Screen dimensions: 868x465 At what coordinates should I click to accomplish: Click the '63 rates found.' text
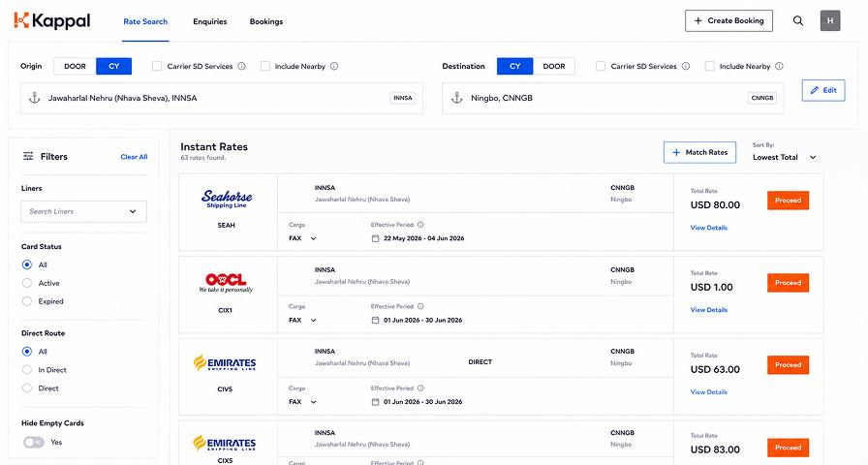pos(203,158)
